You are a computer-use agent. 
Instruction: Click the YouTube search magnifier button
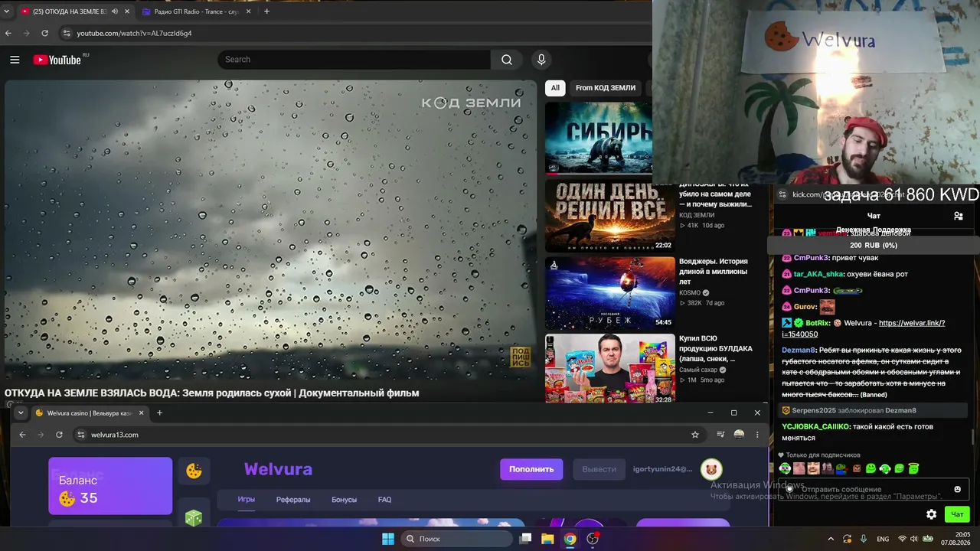(507, 60)
